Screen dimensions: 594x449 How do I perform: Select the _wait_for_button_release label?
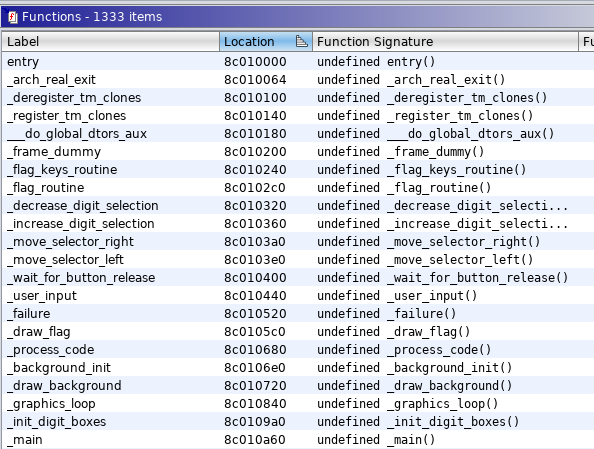click(x=81, y=278)
